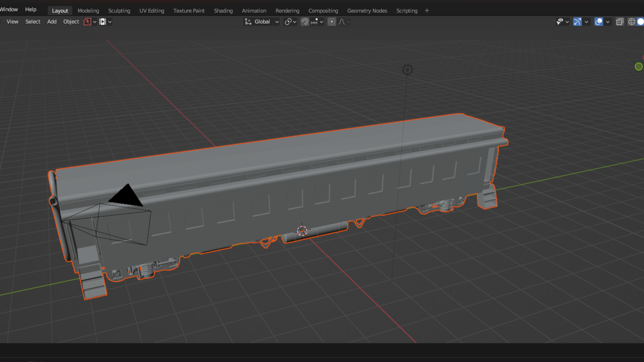
Task: Toggle snapping with the magnet icon
Action: coord(305,22)
